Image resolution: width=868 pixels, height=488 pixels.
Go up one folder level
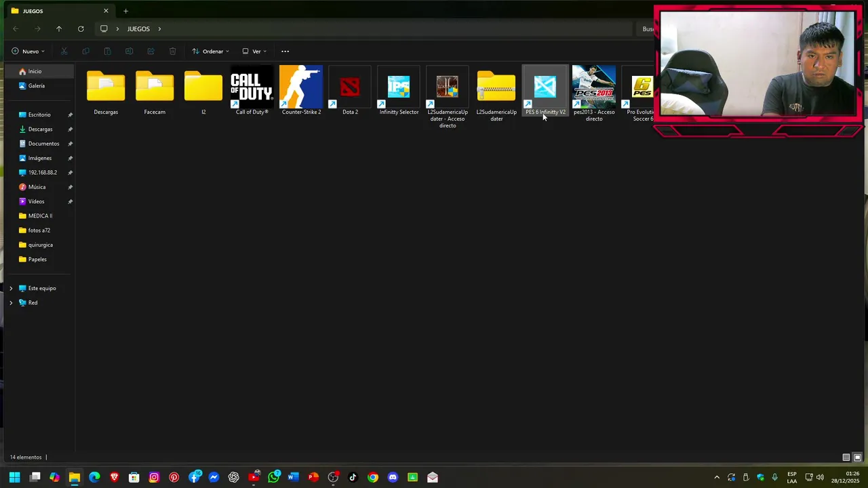59,28
